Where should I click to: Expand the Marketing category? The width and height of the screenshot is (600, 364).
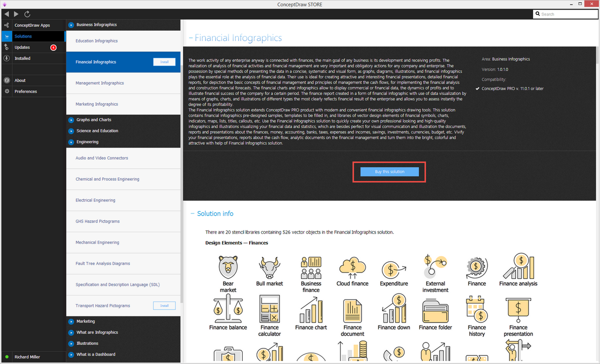coord(71,321)
